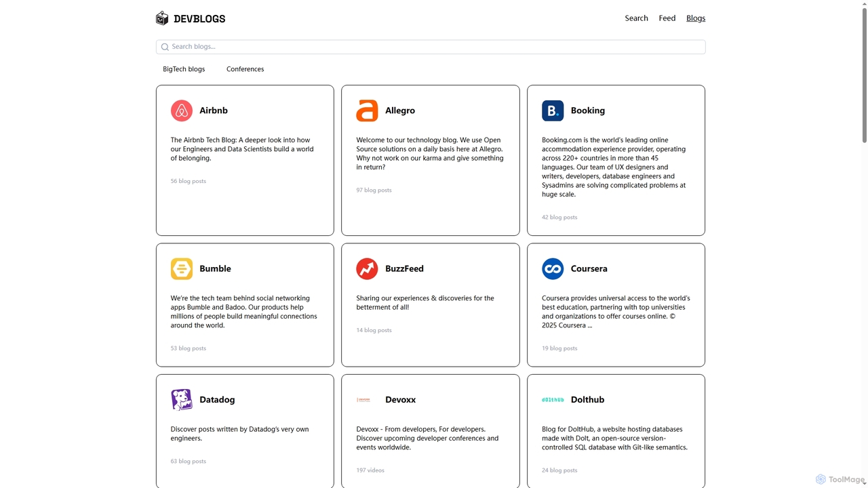Click the BuzzFeed 'Sharing our experiences' description
This screenshot has height=488, width=868.
point(425,303)
